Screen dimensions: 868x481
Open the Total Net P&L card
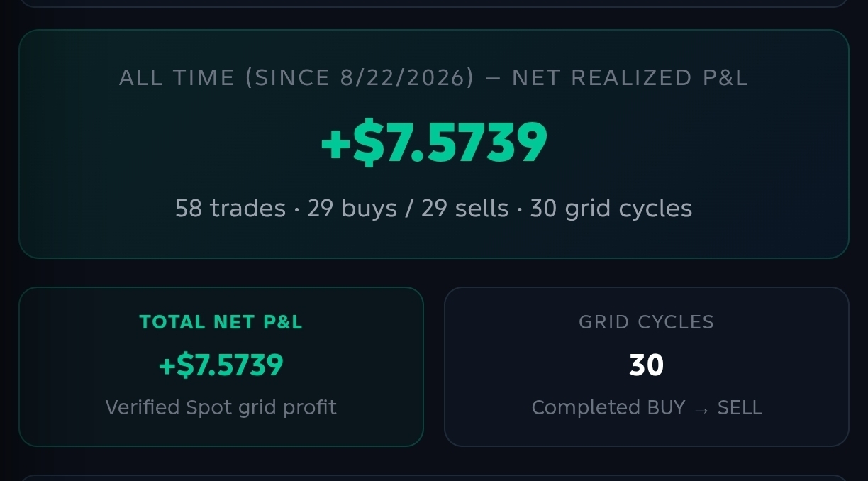[221, 367]
